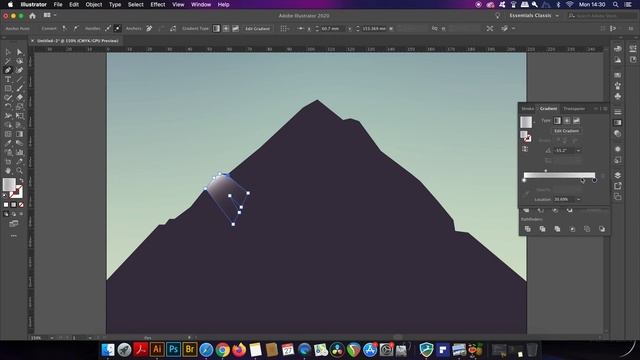
Task: Select the Eraser tool
Action: tap(19, 98)
